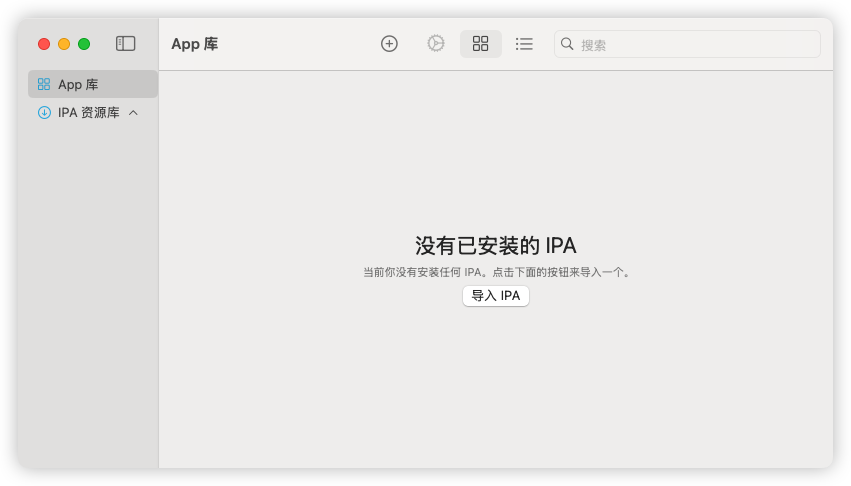Image resolution: width=851 pixels, height=486 pixels.
Task: Switch to grid view layout
Action: coord(480,44)
